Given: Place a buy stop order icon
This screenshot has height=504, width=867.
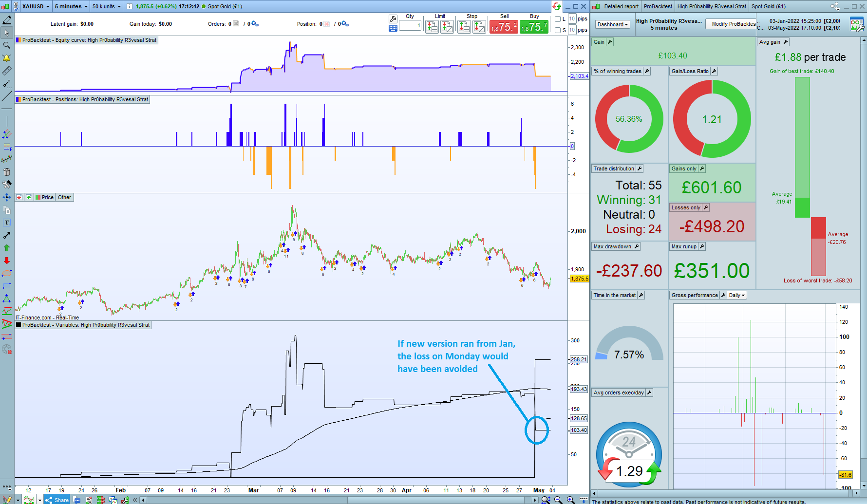Looking at the screenshot, I should (479, 27).
